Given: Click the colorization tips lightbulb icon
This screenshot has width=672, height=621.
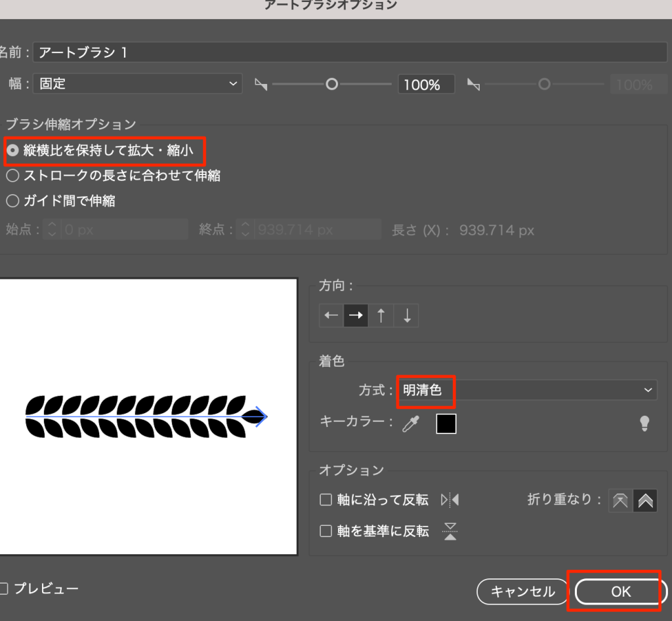Looking at the screenshot, I should (644, 424).
